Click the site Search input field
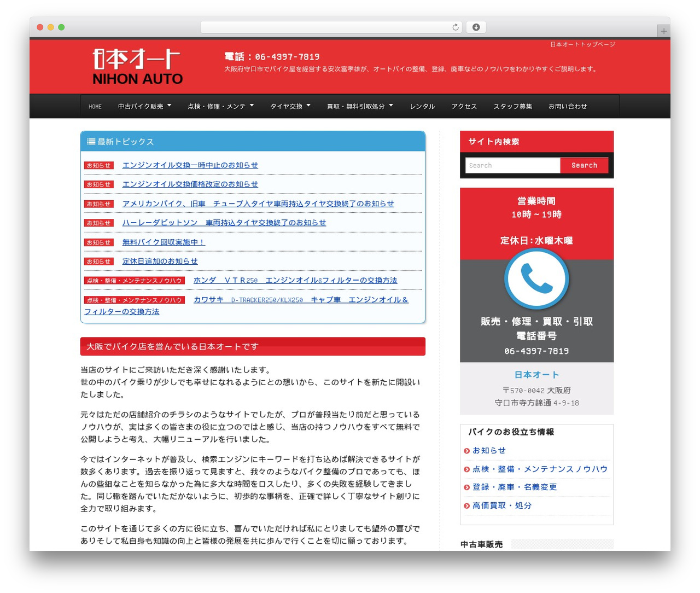Viewport: 700px width, 593px height. click(512, 165)
